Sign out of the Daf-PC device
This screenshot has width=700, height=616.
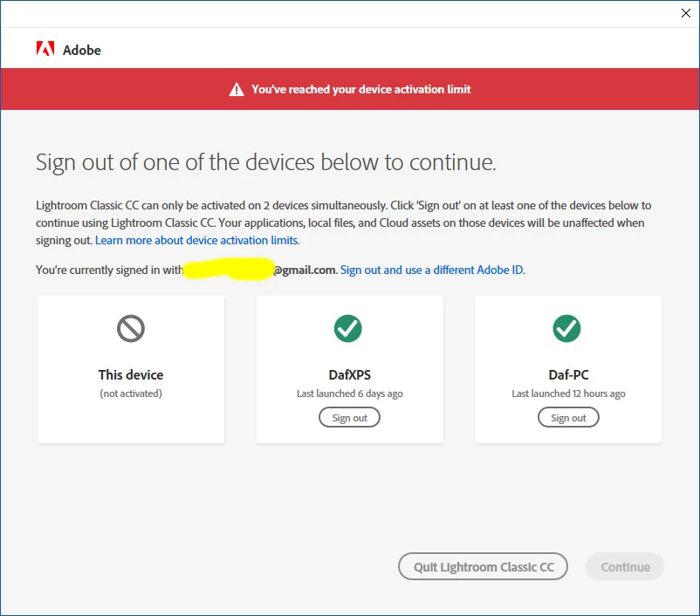tap(568, 417)
